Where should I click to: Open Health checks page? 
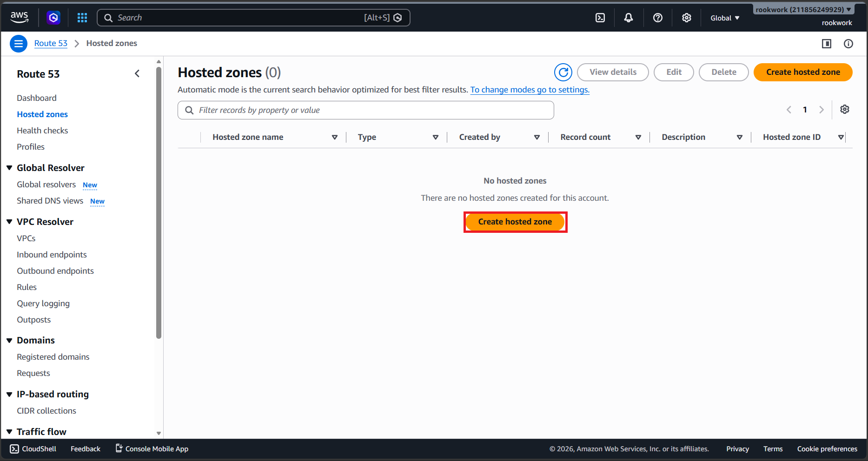coord(42,131)
